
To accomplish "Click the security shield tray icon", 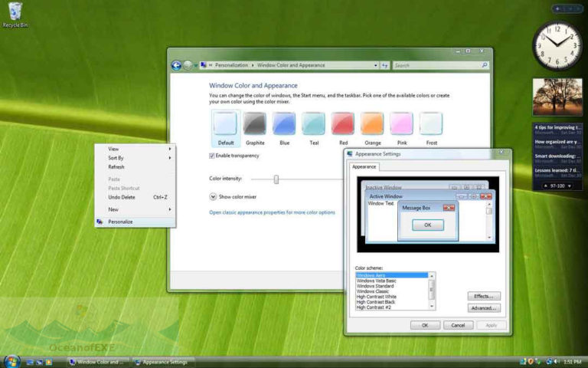I will tap(531, 362).
